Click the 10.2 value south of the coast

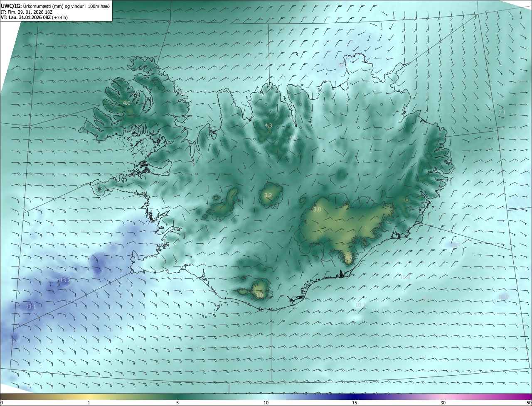(x=360, y=305)
